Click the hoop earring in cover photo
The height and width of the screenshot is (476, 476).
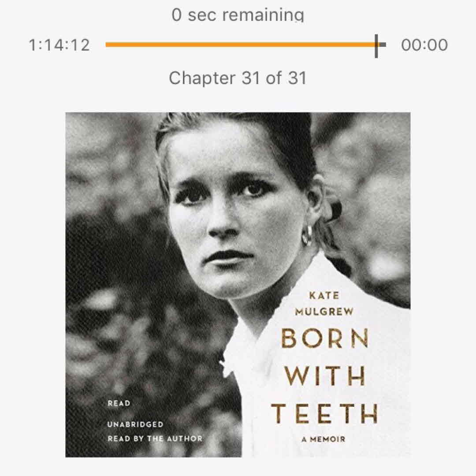tap(307, 234)
